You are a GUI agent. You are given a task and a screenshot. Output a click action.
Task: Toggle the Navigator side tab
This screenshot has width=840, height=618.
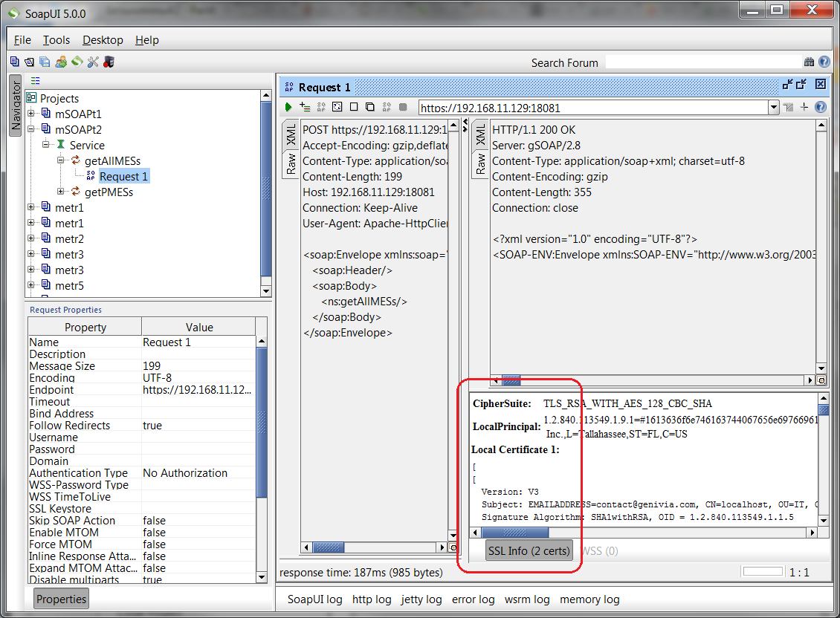[x=16, y=105]
